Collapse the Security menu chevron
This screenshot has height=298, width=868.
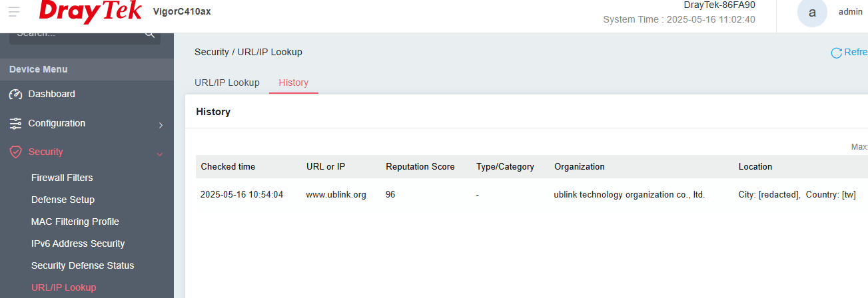[160, 154]
